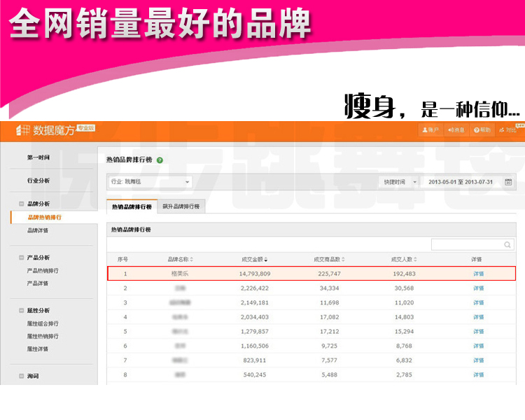The image size is (525, 420).
Task: Click the value 7,577
Action: [x=330, y=360]
